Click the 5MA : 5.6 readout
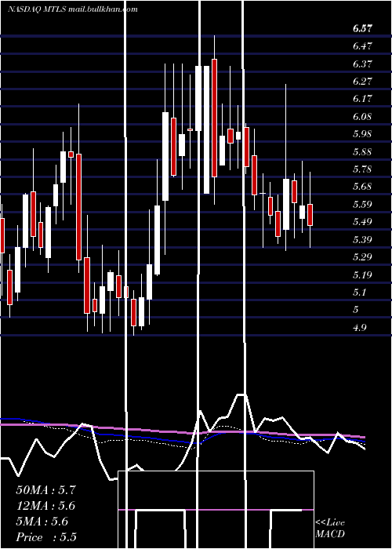 tap(42, 522)
